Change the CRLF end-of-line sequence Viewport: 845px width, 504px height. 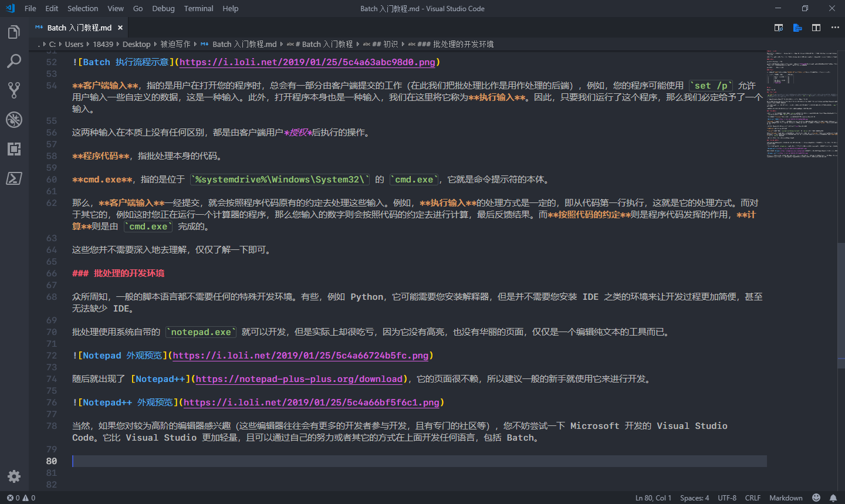[753, 498]
